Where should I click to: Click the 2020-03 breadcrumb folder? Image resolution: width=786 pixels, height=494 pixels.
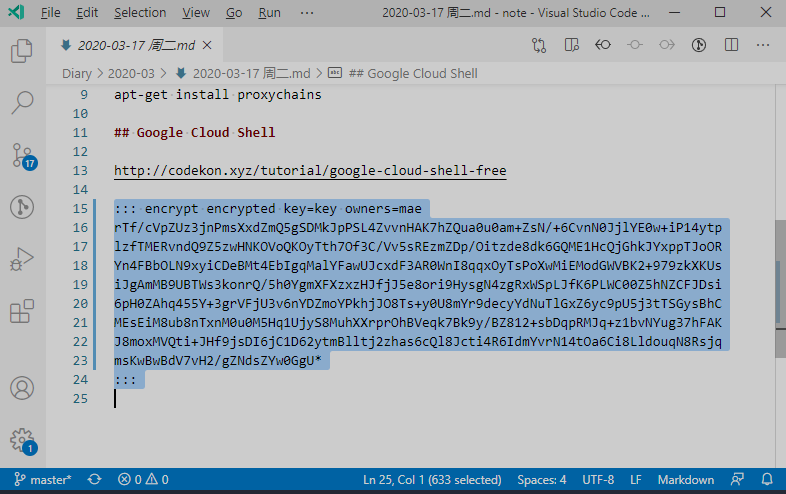click(x=131, y=74)
